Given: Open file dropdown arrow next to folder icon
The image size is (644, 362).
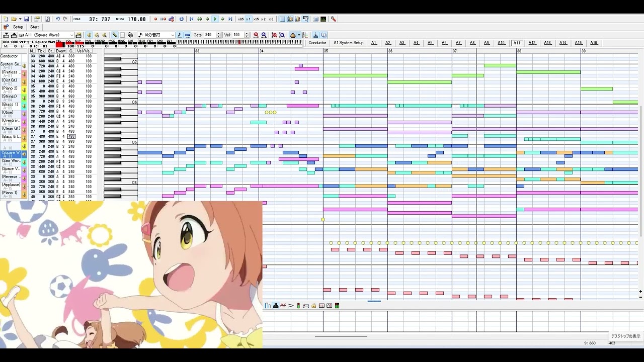Looking at the screenshot, I should [x=20, y=19].
